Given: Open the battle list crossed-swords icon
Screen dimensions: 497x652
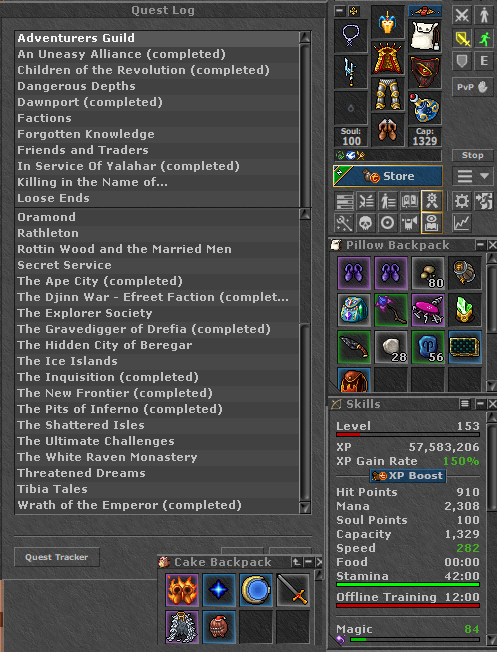Looking at the screenshot, I should pos(366,202).
